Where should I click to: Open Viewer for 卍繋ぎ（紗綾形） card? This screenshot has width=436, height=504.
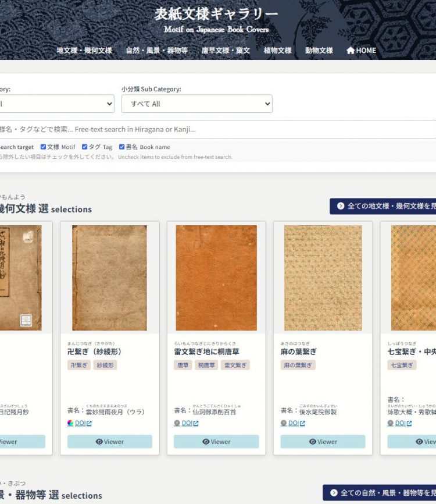(x=109, y=442)
